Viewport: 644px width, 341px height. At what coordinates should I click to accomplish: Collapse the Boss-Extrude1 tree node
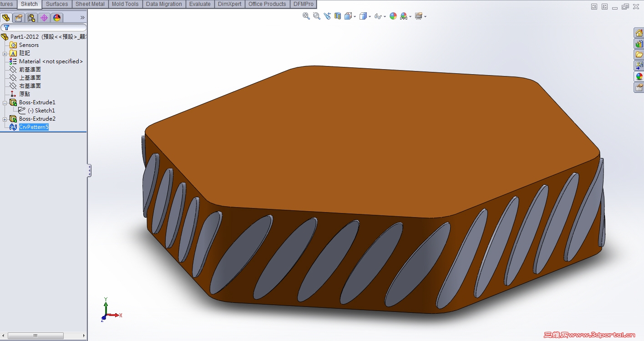point(5,103)
